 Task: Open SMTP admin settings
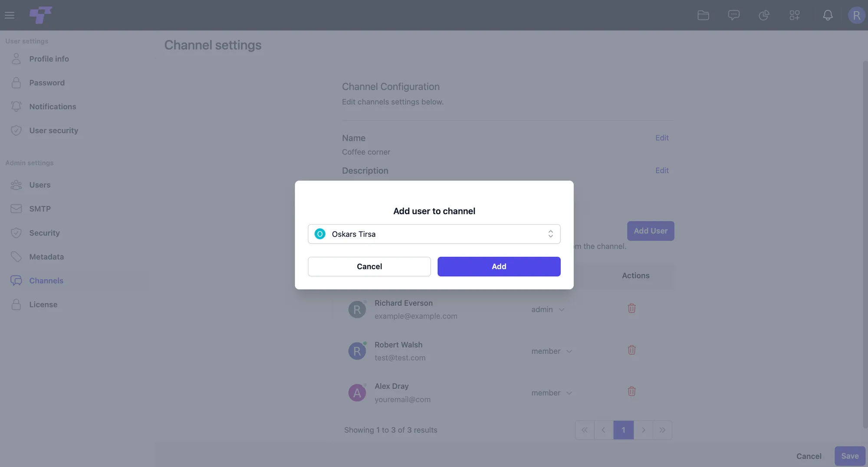point(39,209)
